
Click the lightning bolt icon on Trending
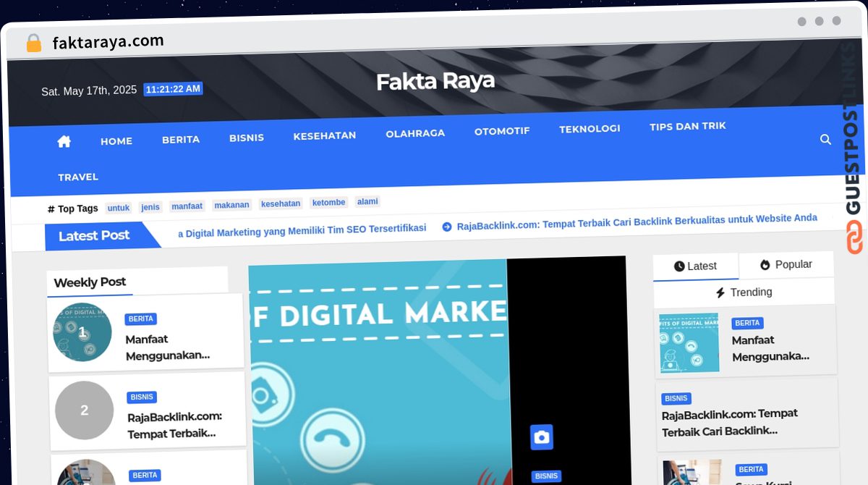pyautogui.click(x=720, y=292)
